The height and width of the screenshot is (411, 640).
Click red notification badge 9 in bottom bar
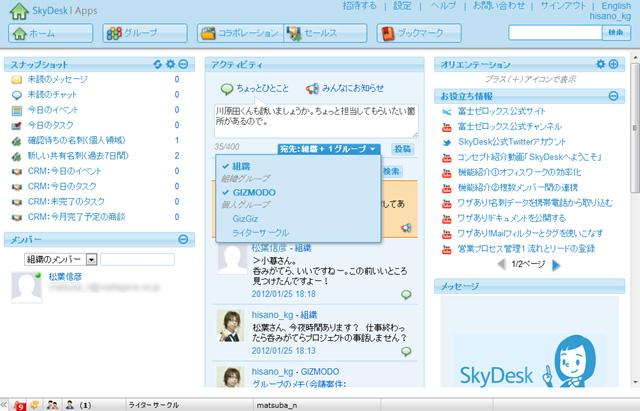coord(20,405)
